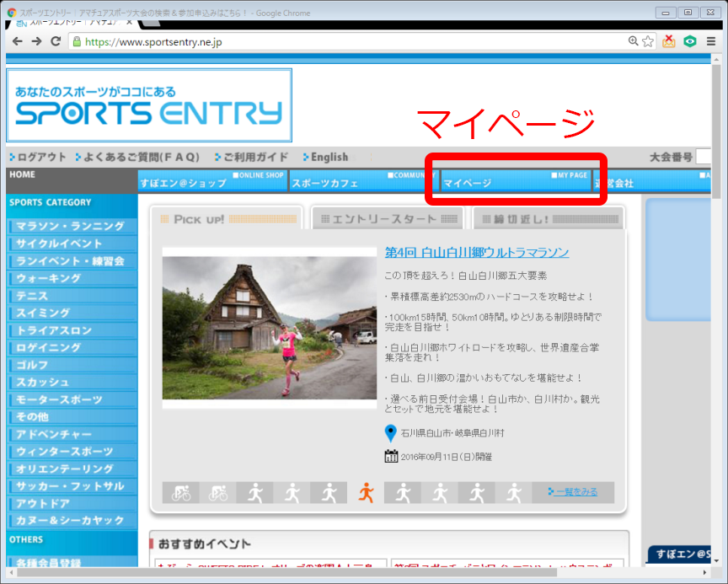728x584 pixels.
Task: Close the スポーツエントリー browser tab
Action: [x=130, y=22]
